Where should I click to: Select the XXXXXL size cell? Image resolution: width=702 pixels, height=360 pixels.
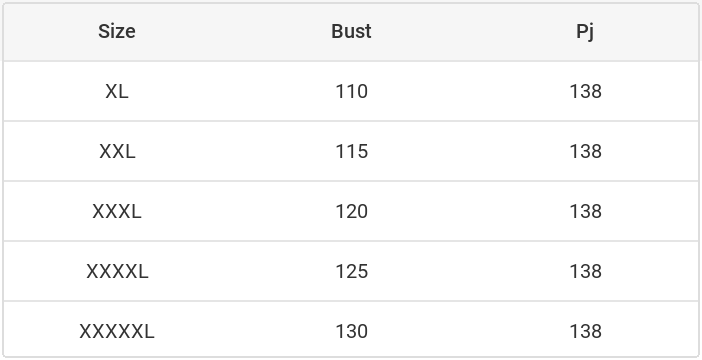tap(117, 331)
